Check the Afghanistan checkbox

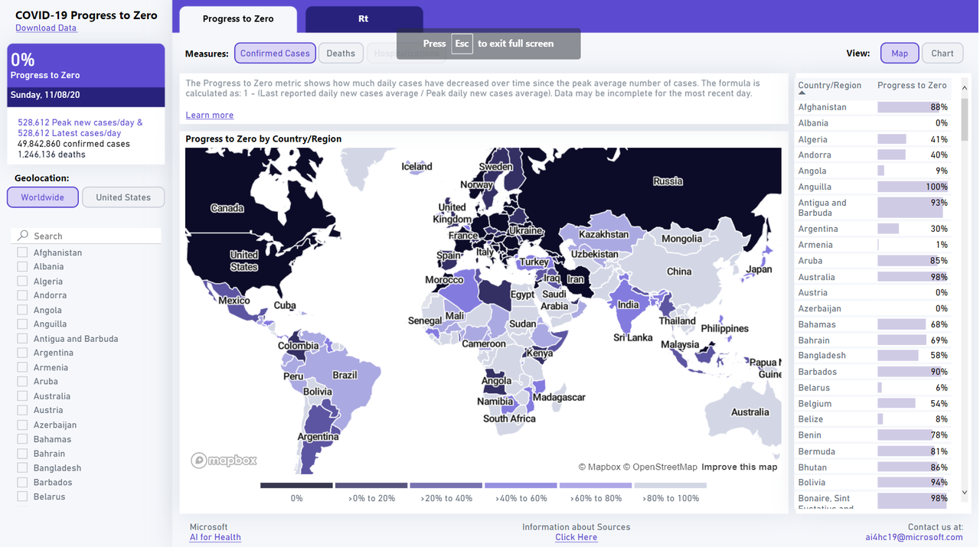pos(22,252)
